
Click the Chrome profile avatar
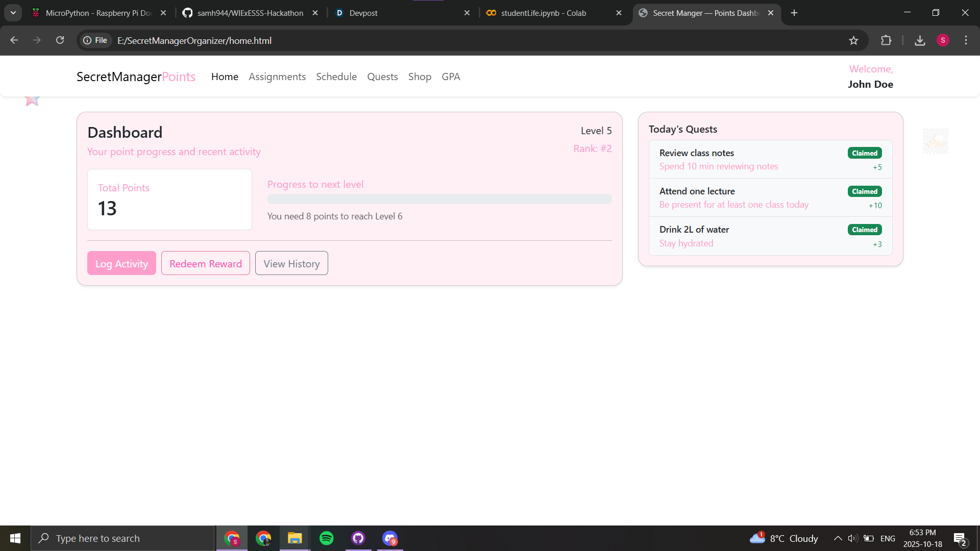tap(943, 40)
